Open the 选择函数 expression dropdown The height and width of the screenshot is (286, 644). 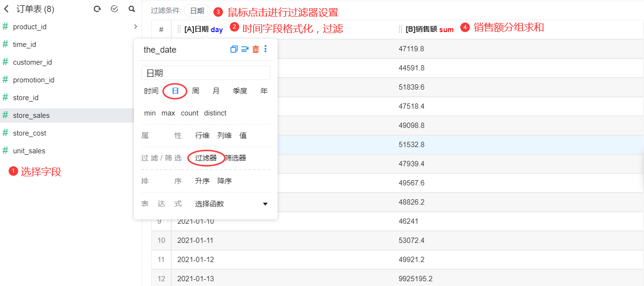point(231,204)
